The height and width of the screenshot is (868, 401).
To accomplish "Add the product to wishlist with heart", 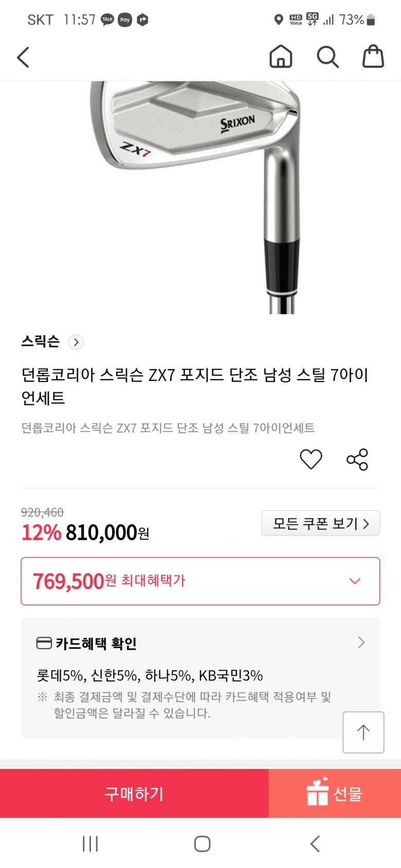I will pyautogui.click(x=311, y=459).
